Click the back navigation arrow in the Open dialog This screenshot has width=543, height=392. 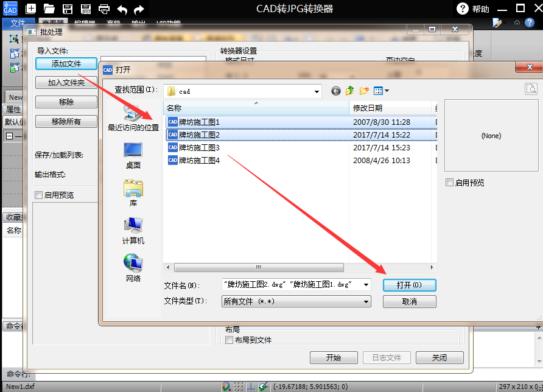click(x=335, y=89)
